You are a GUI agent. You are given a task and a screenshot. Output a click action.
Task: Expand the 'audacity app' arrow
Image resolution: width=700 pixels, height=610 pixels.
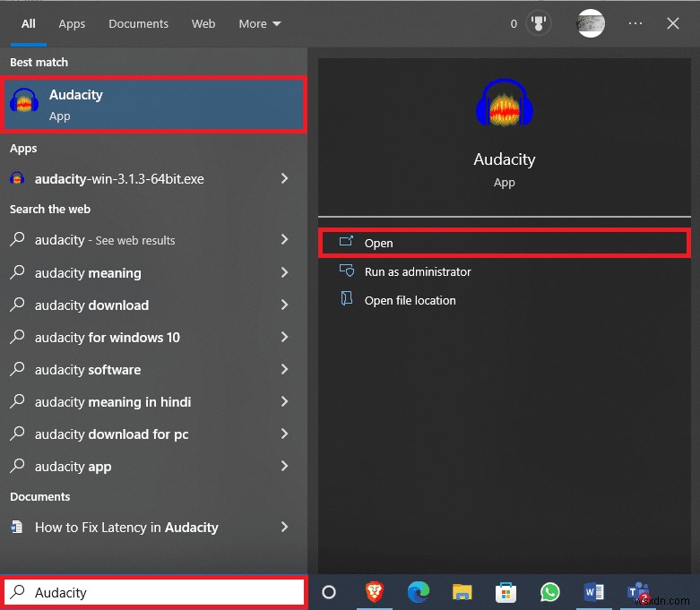click(284, 466)
